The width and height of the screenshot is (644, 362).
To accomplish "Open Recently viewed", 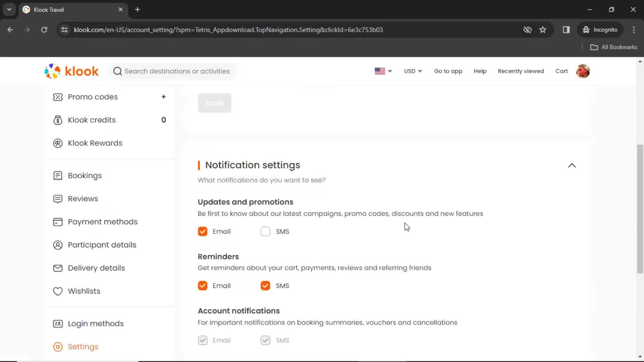I will (521, 71).
